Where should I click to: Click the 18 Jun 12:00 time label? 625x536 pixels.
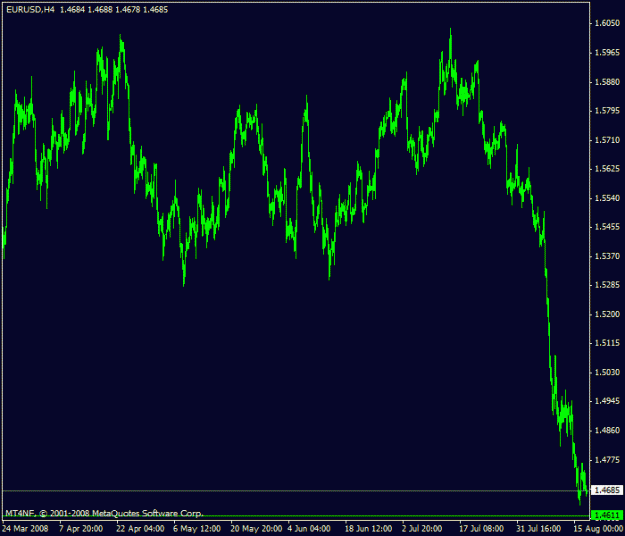click(x=368, y=529)
